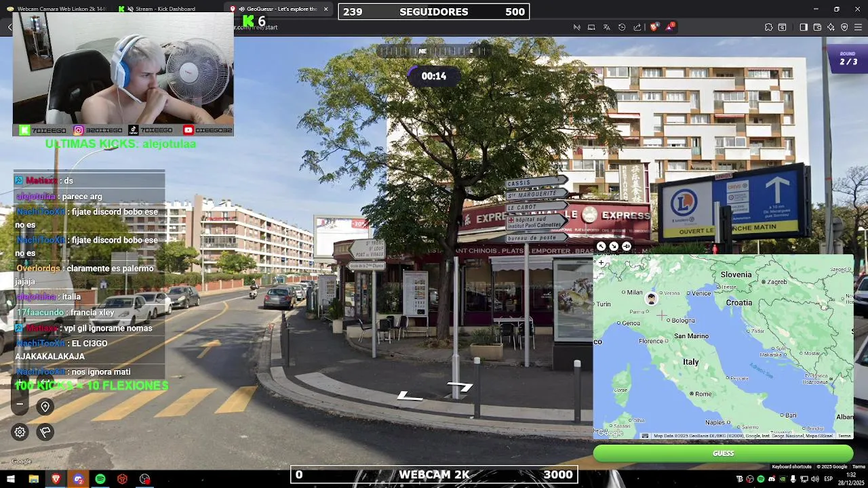Drop a checkpoint with the location pin icon
This screenshot has height=488, width=868.
(x=45, y=407)
